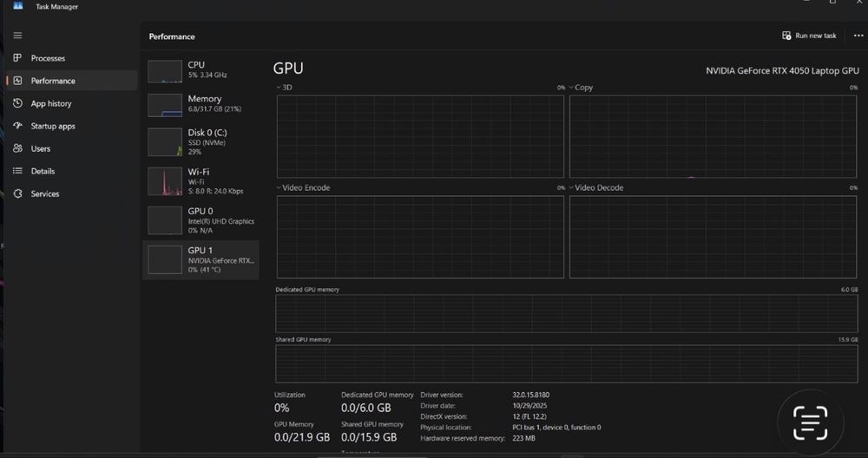Click the CPU 5% 3.34 GHz text
This screenshot has width=868, height=458.
tap(207, 75)
